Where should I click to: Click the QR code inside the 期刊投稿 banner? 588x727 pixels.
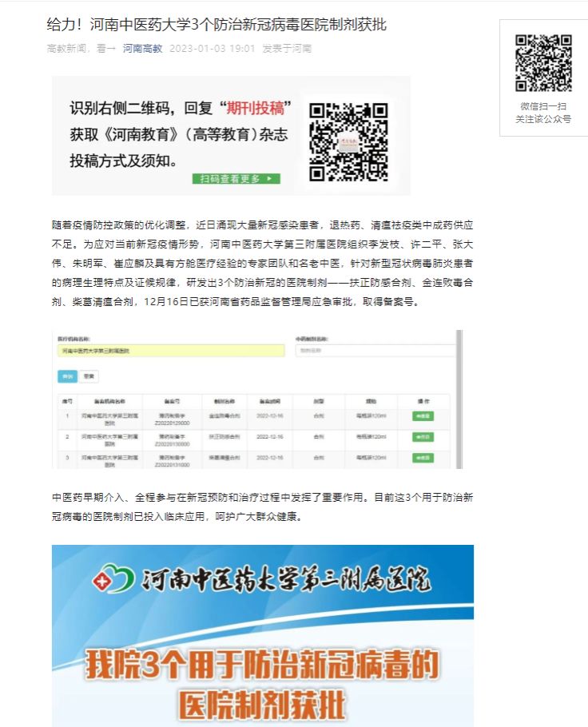coord(348,141)
